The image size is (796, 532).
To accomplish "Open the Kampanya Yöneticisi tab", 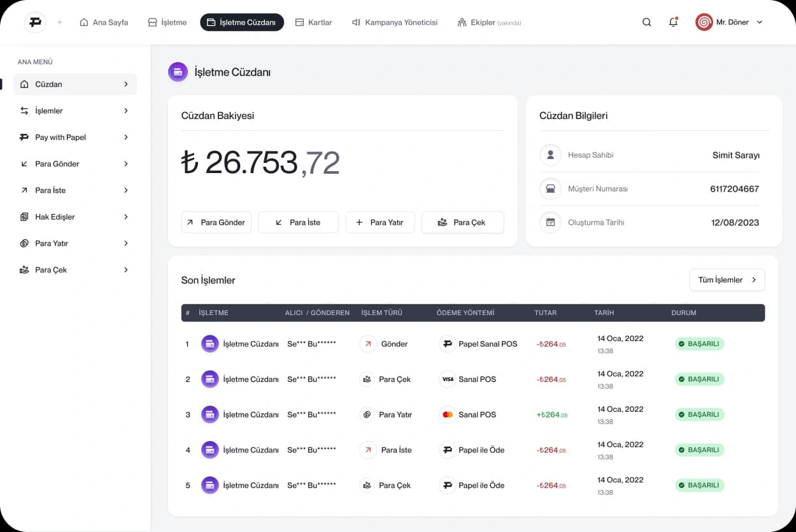I will point(395,22).
